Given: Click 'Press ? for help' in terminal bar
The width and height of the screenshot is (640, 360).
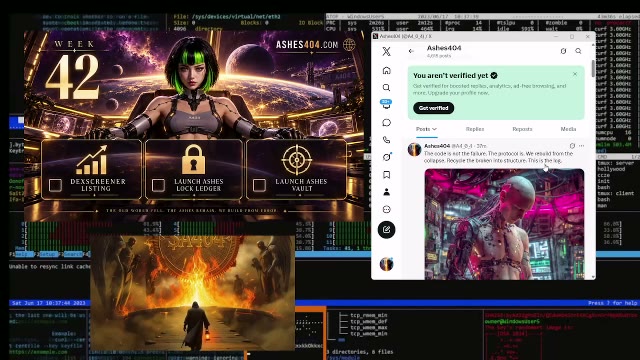Looking at the screenshot, I should (x=612, y=303).
